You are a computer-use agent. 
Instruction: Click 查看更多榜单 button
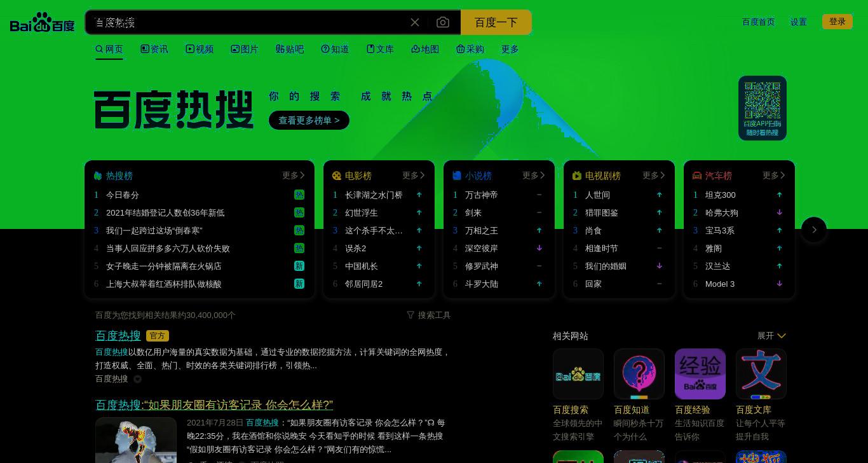[309, 120]
